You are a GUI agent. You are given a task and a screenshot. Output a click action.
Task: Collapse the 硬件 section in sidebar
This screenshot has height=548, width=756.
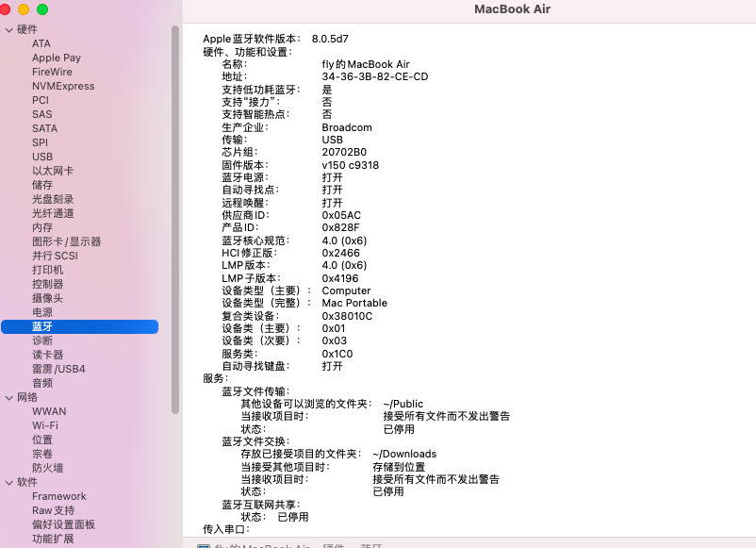[x=8, y=30]
